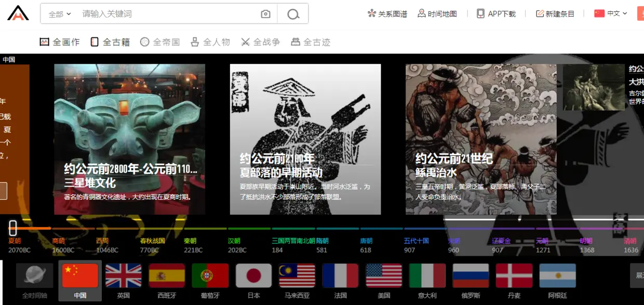This screenshot has width=644, height=305.
Task: Jump to 宋朝 960 on timeline
Action: [x=454, y=245]
